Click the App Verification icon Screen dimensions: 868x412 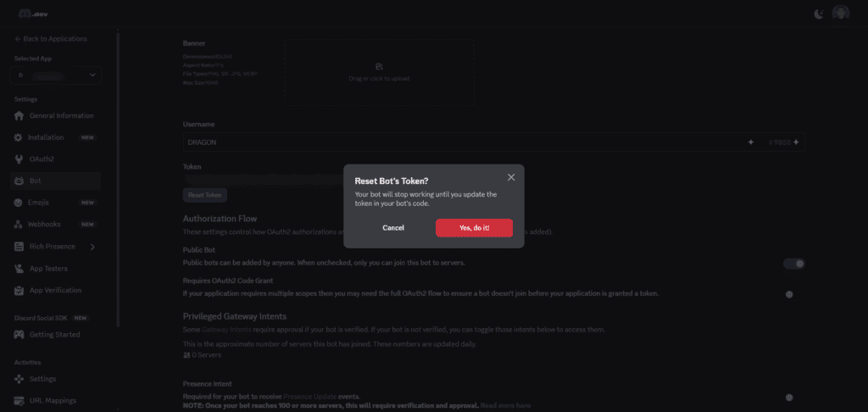pyautogui.click(x=19, y=290)
